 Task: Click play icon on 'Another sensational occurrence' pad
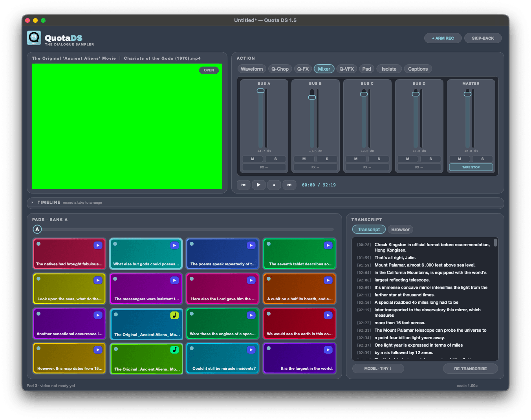pos(98,315)
